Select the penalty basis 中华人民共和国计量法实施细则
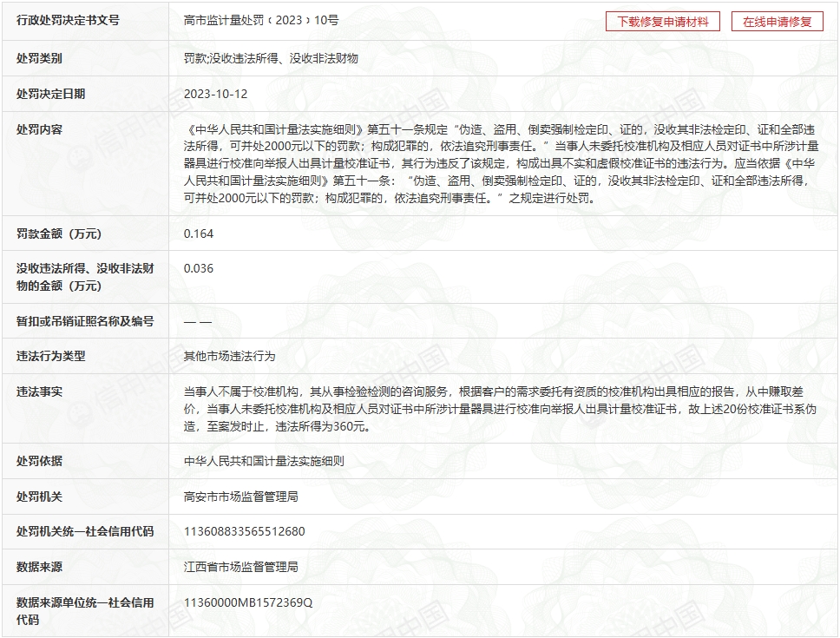Viewport: 840px width, 638px height. pyautogui.click(x=264, y=461)
